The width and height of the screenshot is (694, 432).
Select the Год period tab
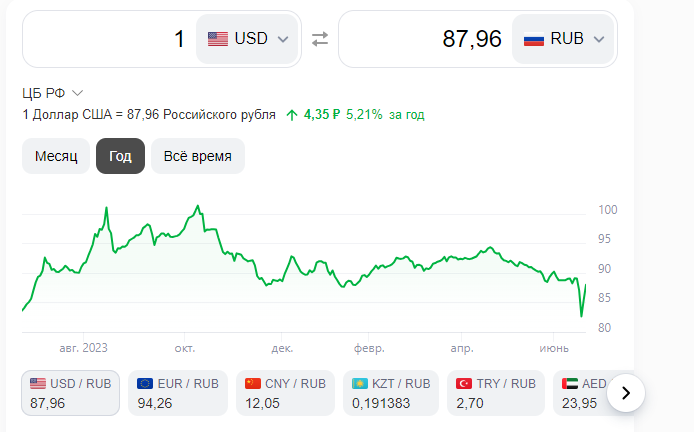click(120, 156)
